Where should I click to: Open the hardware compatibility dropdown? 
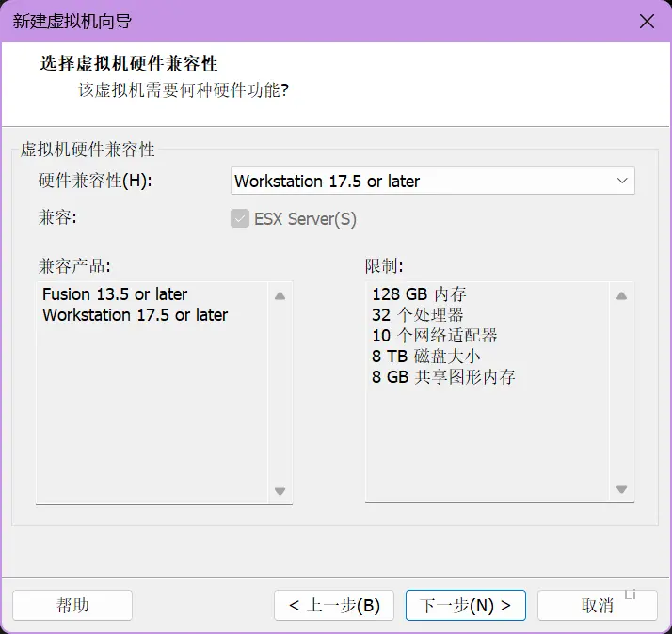[432, 181]
